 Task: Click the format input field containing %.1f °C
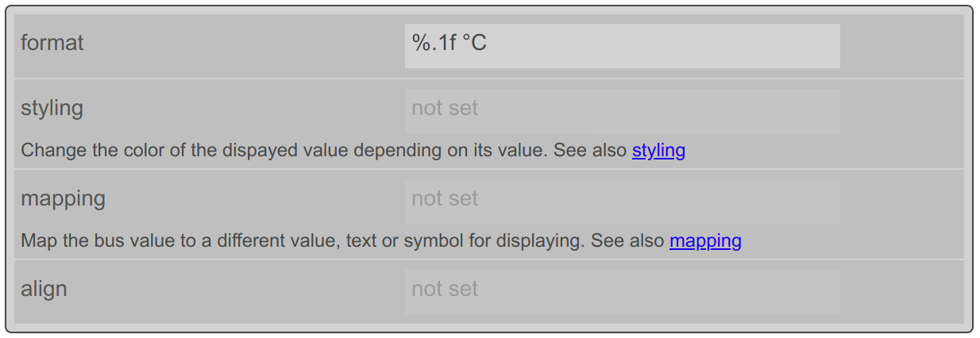622,45
